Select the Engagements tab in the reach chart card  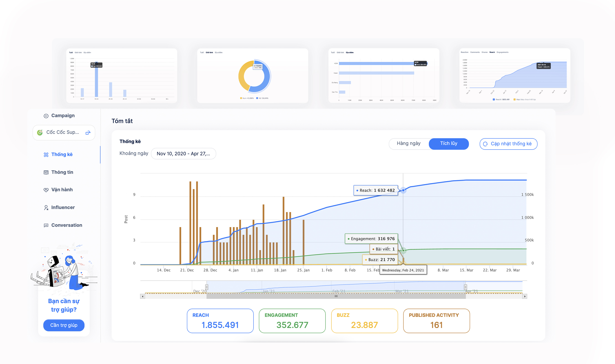(x=502, y=52)
